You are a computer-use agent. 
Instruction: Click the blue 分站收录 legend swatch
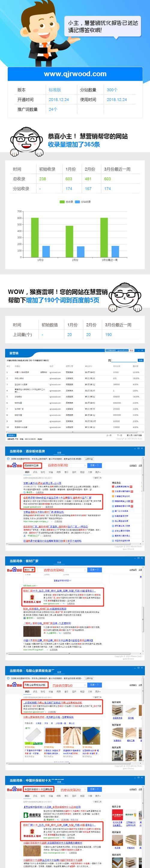(77, 202)
